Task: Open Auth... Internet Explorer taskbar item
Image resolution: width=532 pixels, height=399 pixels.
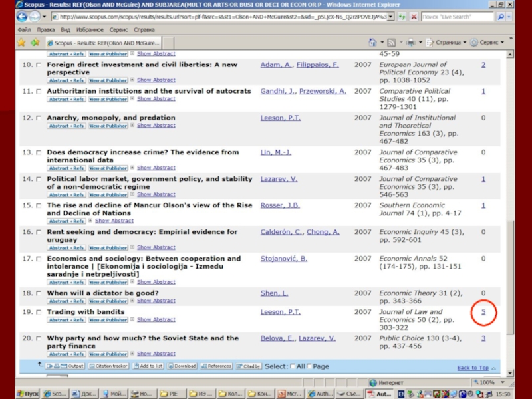Action: click(x=320, y=394)
